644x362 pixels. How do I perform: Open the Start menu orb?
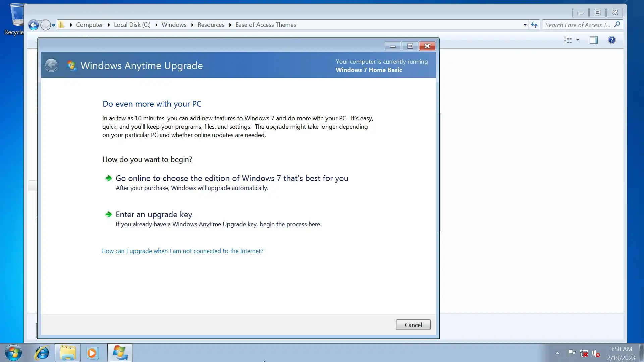pyautogui.click(x=13, y=353)
